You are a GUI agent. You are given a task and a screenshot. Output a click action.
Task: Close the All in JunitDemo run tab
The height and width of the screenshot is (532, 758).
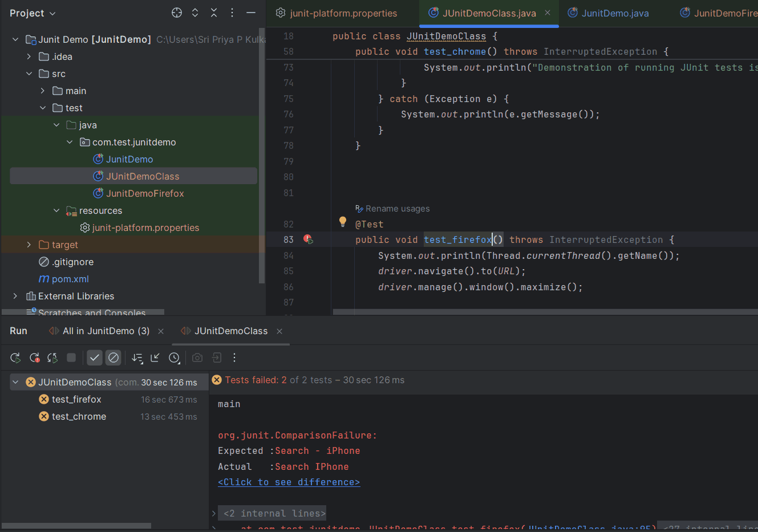pyautogui.click(x=161, y=331)
